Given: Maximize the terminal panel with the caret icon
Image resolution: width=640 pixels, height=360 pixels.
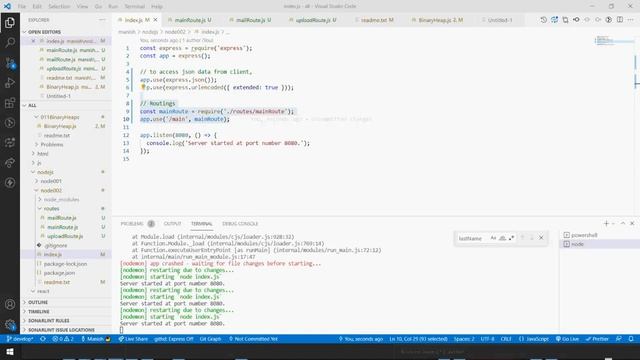Looking at the screenshot, I should point(623,224).
